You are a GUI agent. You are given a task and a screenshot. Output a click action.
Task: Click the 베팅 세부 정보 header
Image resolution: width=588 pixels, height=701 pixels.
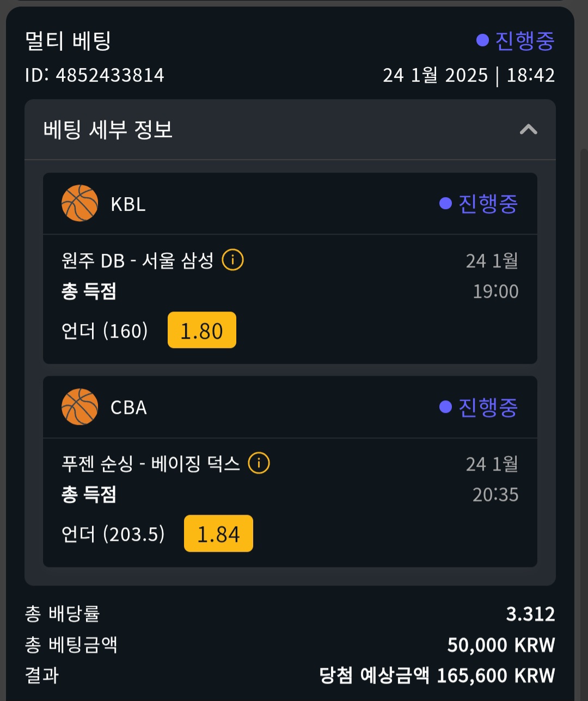[290, 130]
